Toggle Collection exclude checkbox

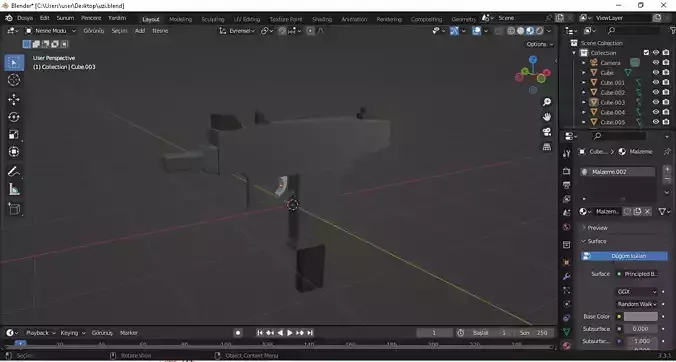(646, 53)
